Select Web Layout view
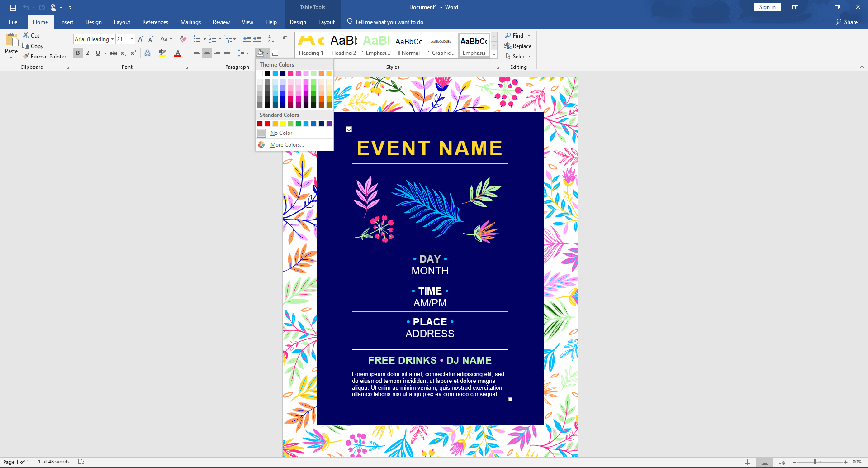868x468 pixels. coord(781,461)
